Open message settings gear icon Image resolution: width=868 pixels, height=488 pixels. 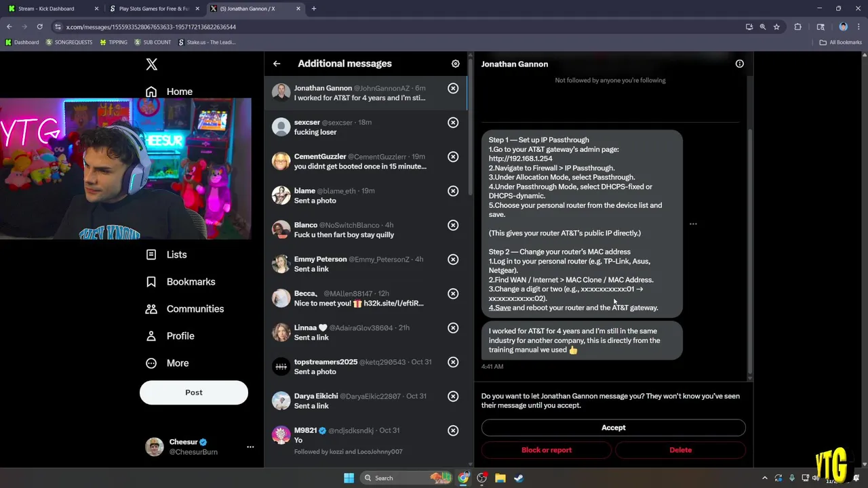[456, 64]
